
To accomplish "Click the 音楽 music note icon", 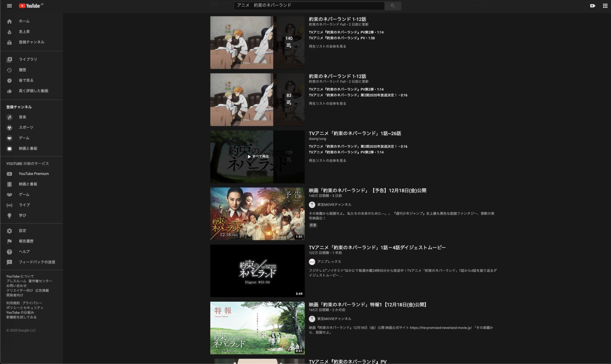I will [x=10, y=117].
